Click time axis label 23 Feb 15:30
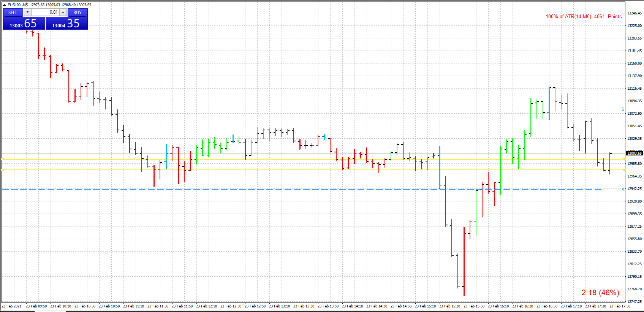644x312 pixels. coord(449,306)
